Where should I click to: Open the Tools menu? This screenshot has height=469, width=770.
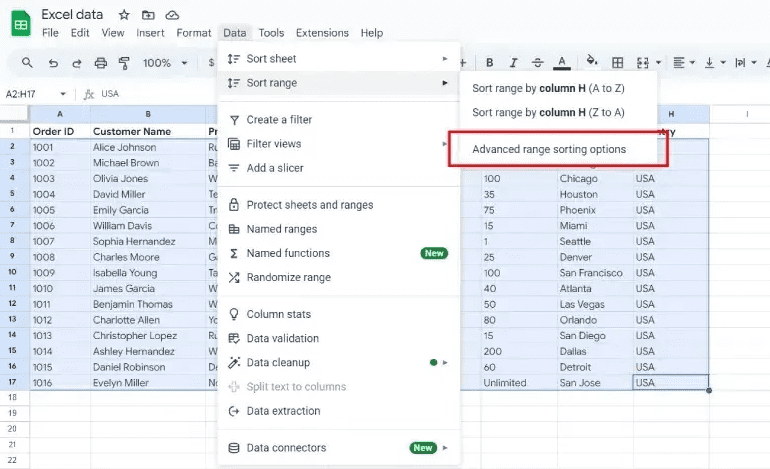(x=271, y=33)
